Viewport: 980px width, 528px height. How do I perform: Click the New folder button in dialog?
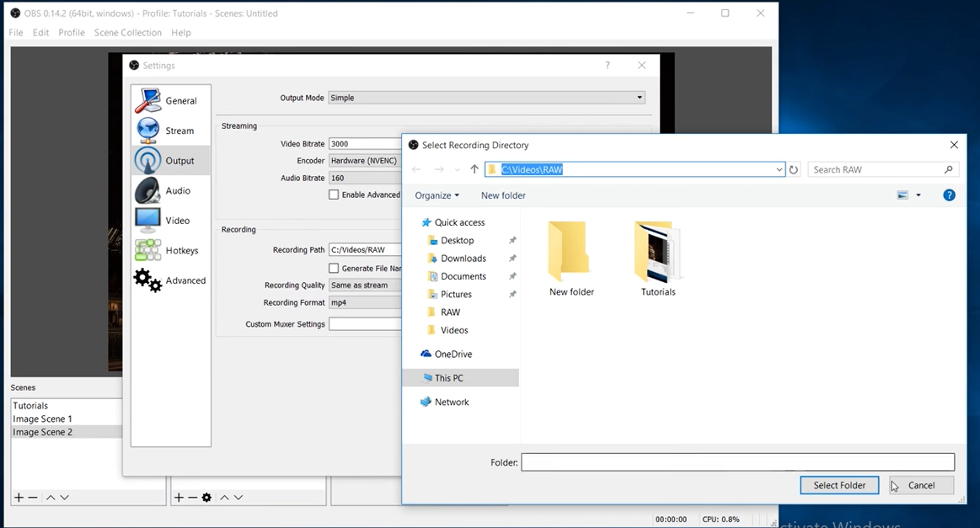pyautogui.click(x=502, y=195)
